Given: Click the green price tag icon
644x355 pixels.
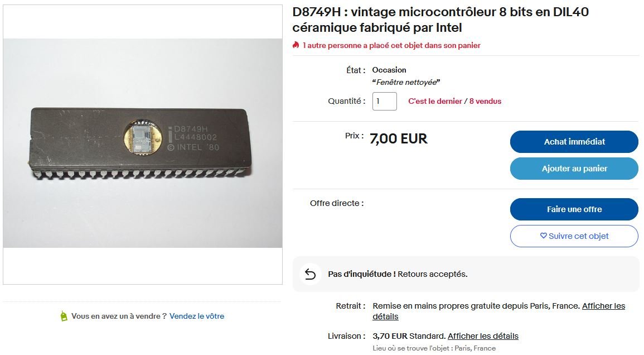Looking at the screenshot, I should tap(64, 316).
